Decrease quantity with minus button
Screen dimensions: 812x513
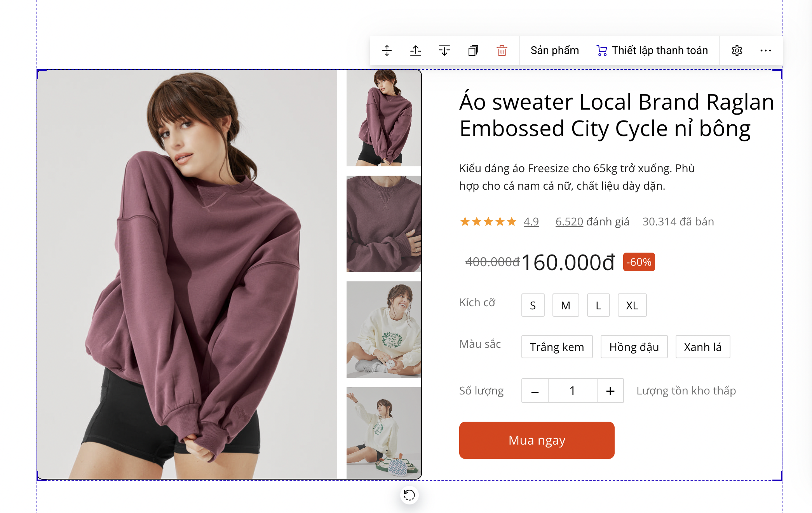pos(535,391)
